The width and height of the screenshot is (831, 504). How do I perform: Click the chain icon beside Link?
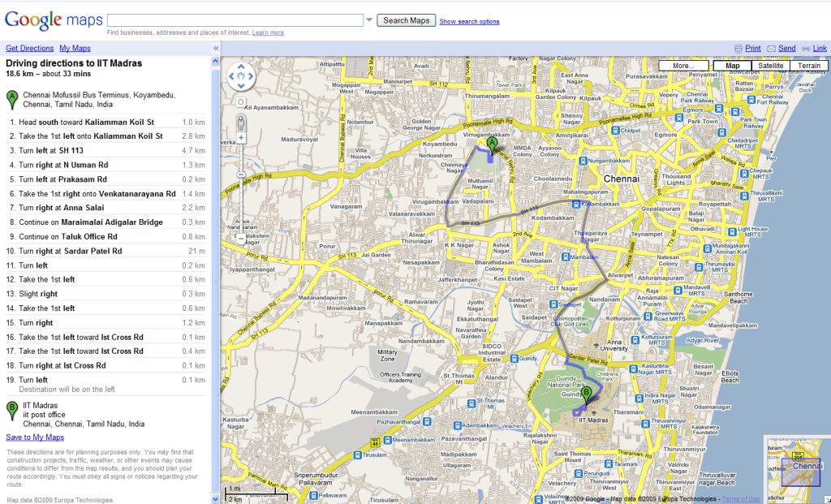point(806,49)
